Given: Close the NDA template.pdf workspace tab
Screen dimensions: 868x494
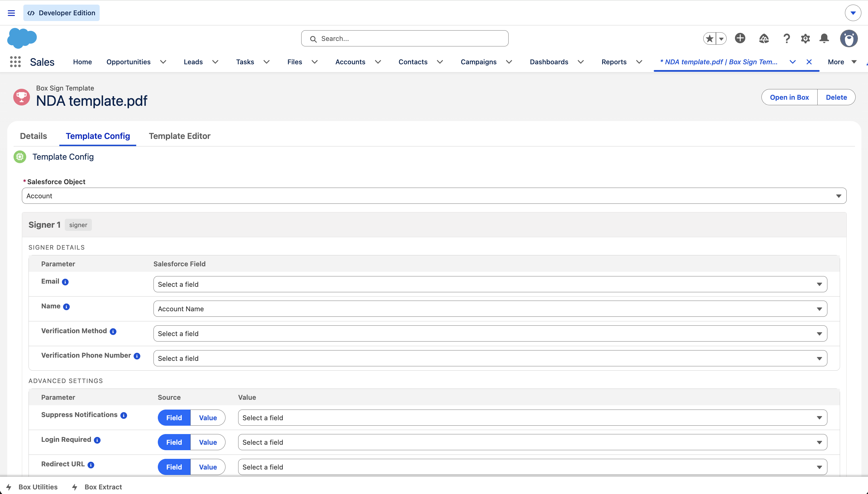Looking at the screenshot, I should click(x=809, y=62).
